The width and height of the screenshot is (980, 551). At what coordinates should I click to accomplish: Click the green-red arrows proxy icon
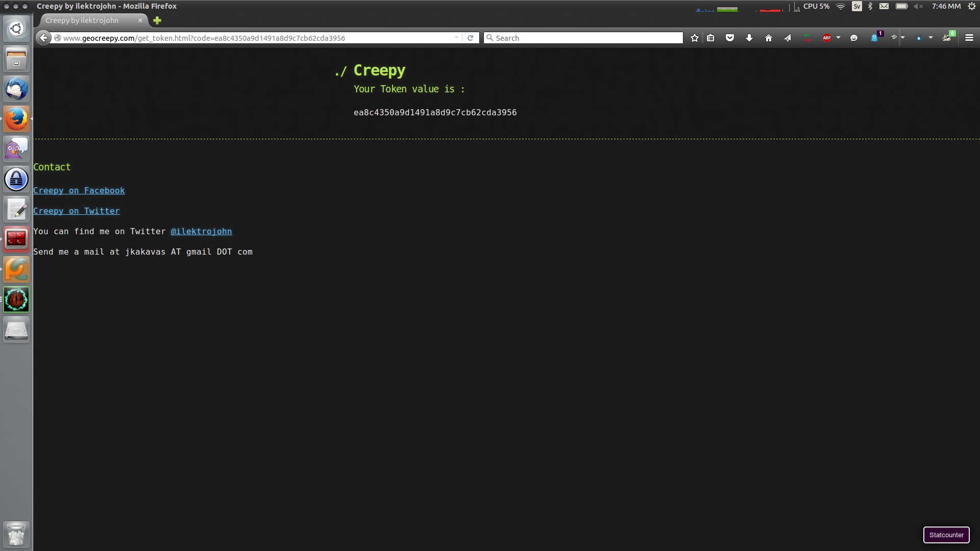pos(807,38)
